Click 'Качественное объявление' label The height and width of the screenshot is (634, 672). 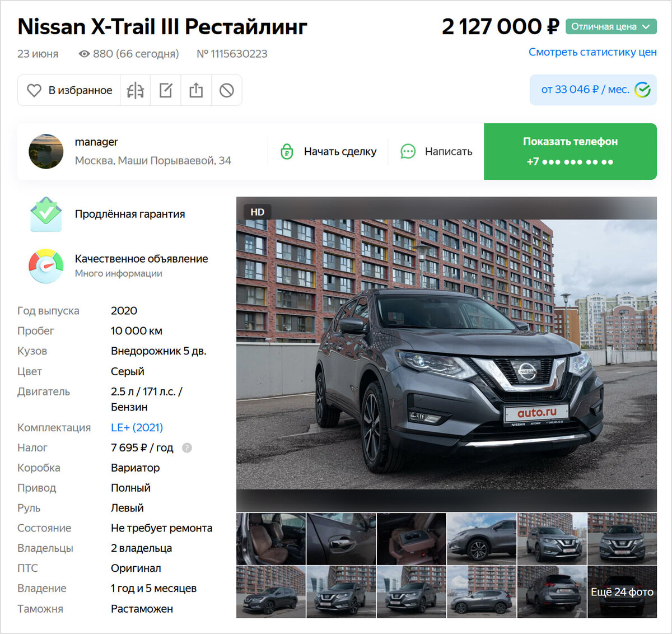point(142,259)
